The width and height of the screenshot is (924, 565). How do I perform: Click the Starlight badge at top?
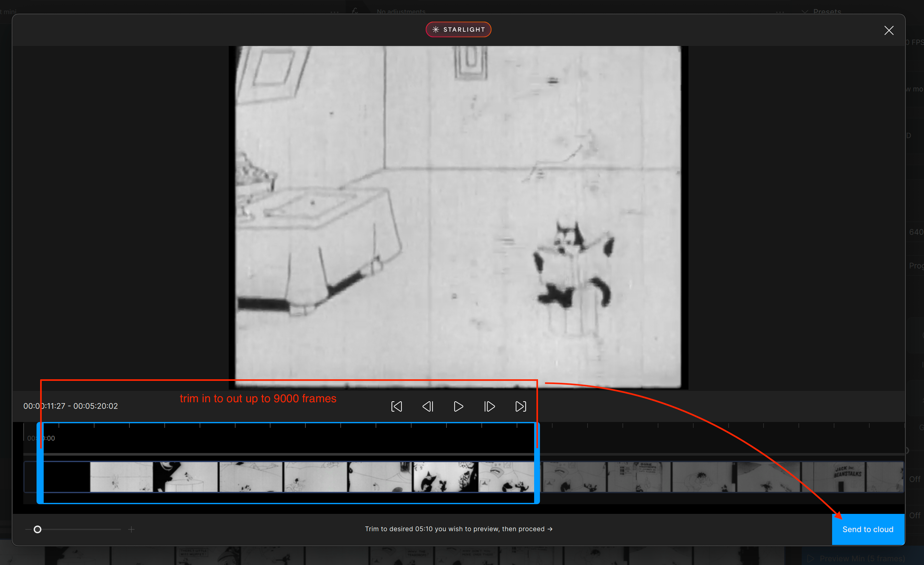pyautogui.click(x=458, y=29)
